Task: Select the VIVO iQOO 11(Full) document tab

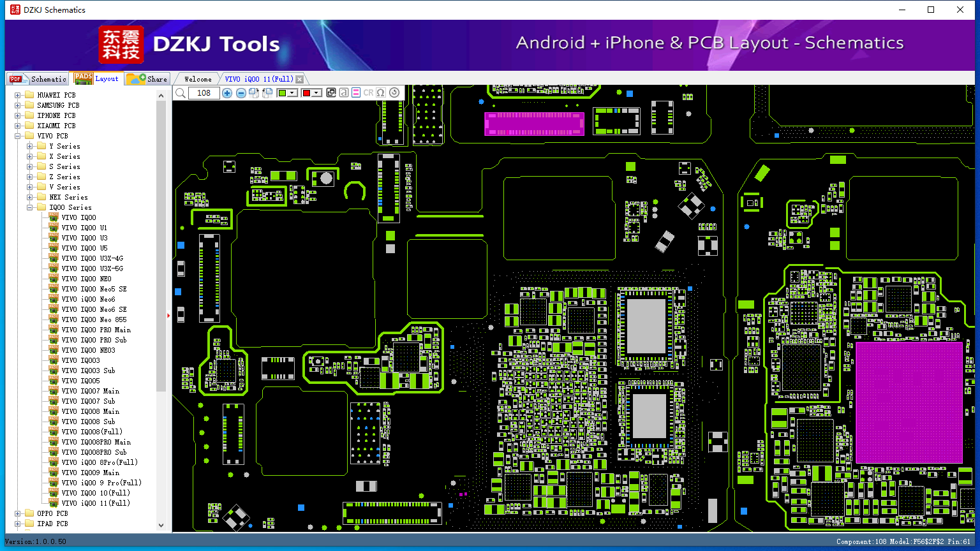Action: [259, 79]
